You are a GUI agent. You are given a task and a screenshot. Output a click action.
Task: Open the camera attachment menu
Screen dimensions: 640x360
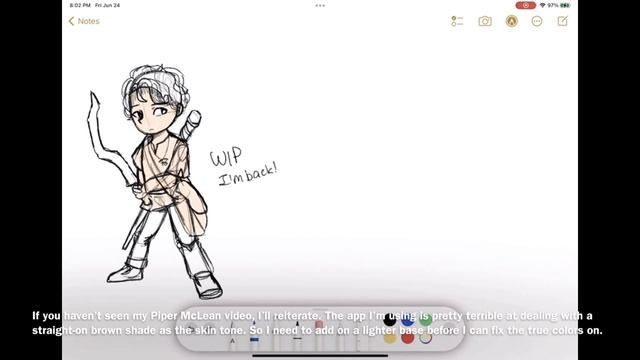coord(485,21)
